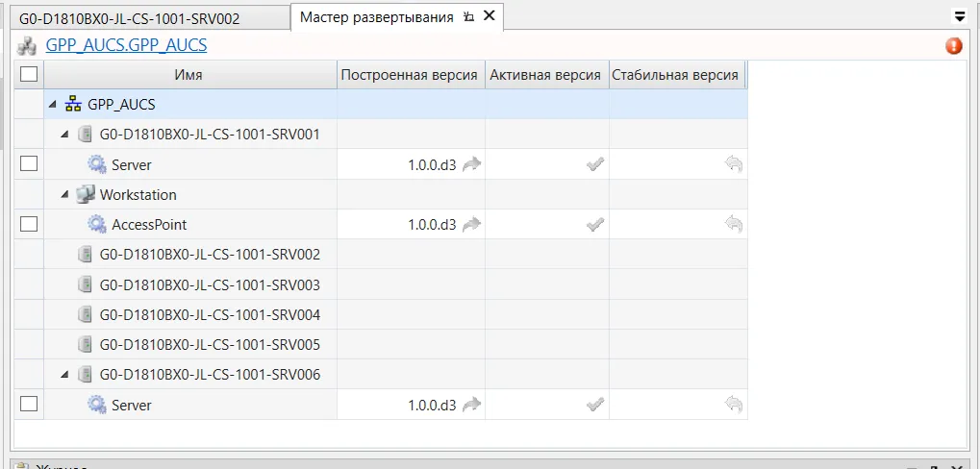Click the rollback arrow for AccessPoint
The image size is (980, 469).
pos(733,224)
